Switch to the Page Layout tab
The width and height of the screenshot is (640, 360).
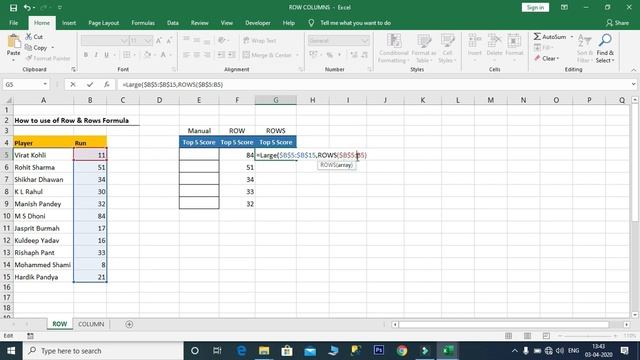pyautogui.click(x=104, y=23)
